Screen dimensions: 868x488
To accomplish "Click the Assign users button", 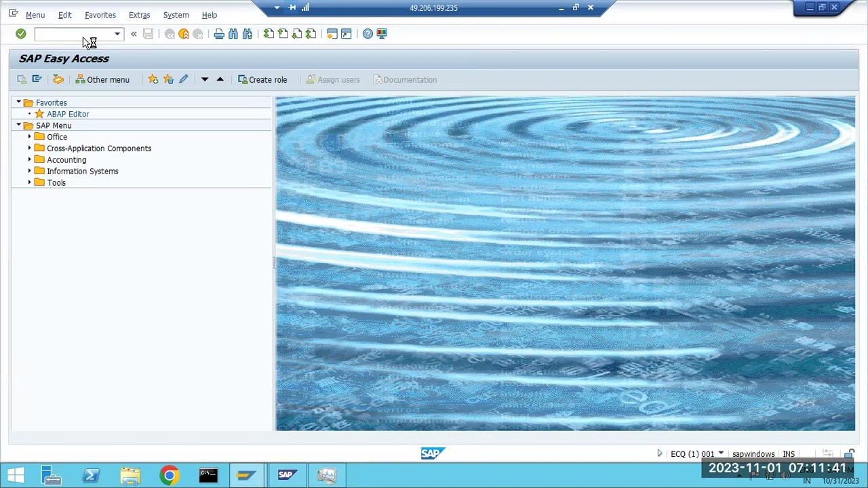I will pos(333,80).
